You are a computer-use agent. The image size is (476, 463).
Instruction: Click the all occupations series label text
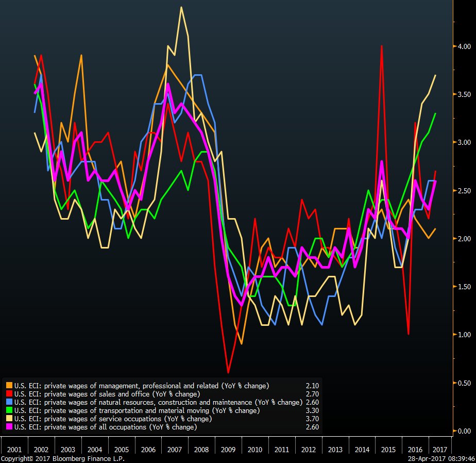click(x=106, y=427)
